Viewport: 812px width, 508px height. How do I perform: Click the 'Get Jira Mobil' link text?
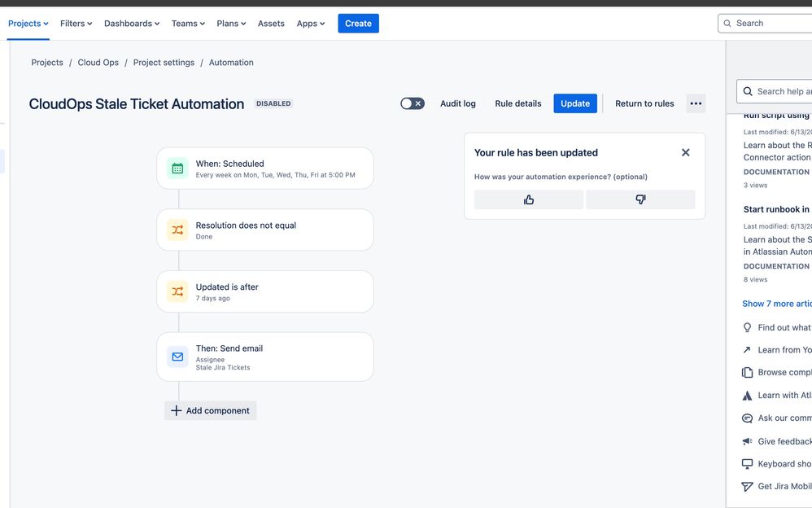784,486
